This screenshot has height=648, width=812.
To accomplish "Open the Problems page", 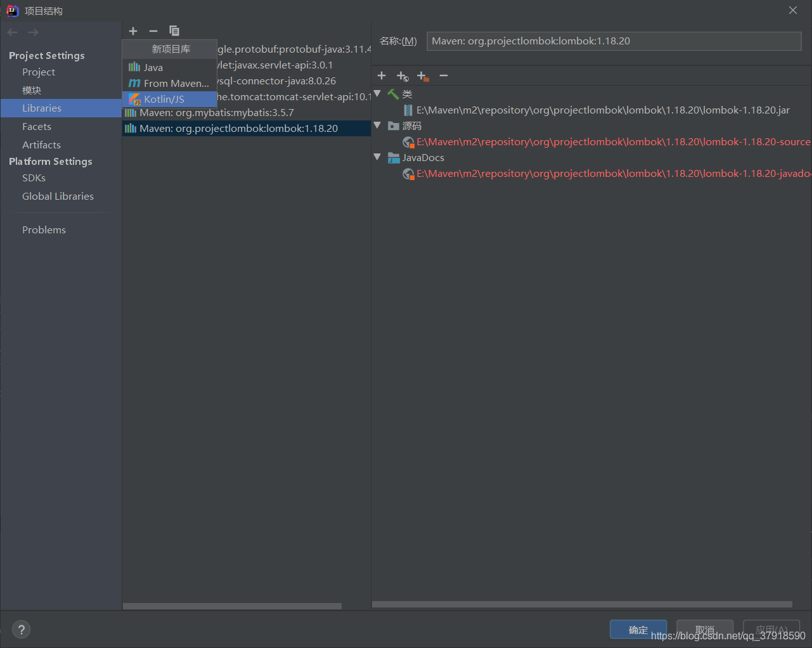I will 44,230.
